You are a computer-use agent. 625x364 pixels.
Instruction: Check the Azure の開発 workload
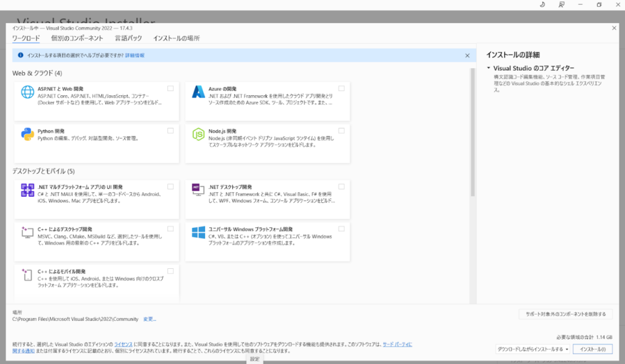coord(341,88)
